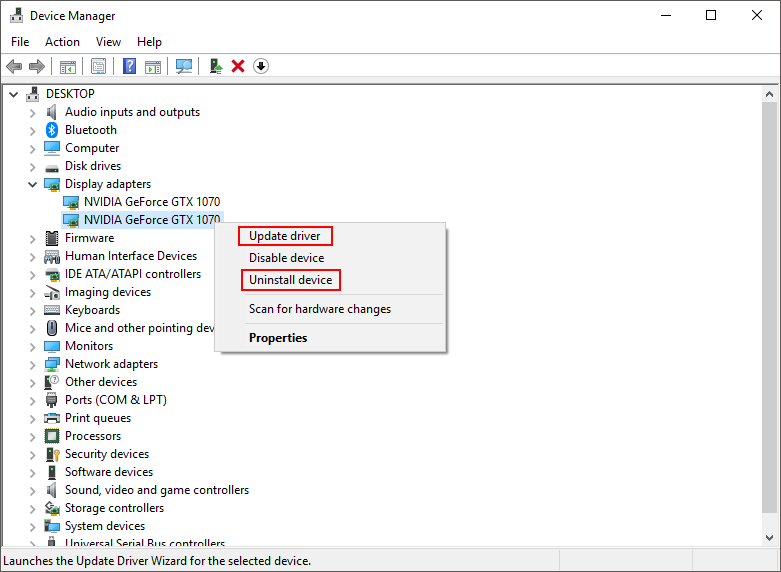Click the Mice and other pointing devices icon
Image resolution: width=781 pixels, height=572 pixels.
point(52,328)
